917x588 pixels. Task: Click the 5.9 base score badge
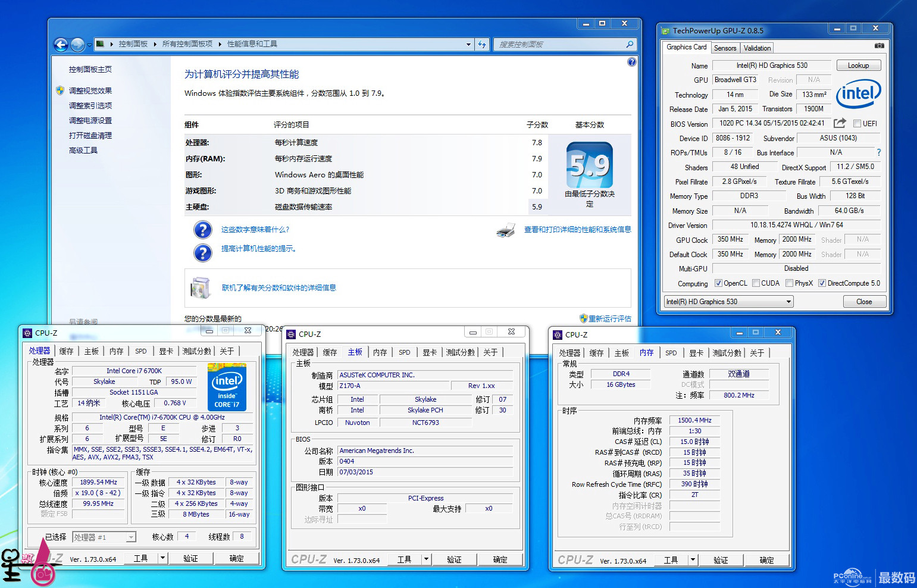coord(589,165)
